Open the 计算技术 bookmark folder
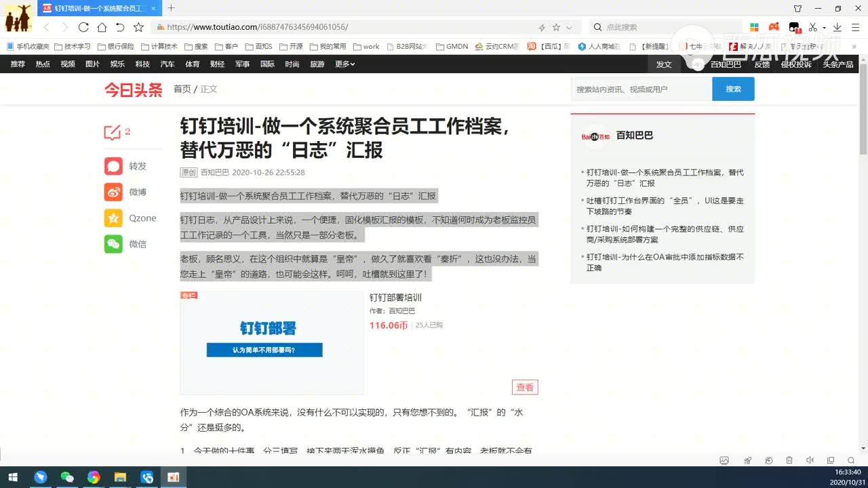This screenshot has height=488, width=868. pos(159,46)
